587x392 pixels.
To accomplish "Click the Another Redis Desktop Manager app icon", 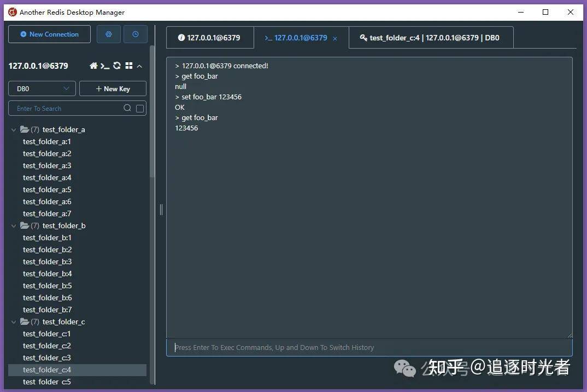I will pyautogui.click(x=13, y=12).
